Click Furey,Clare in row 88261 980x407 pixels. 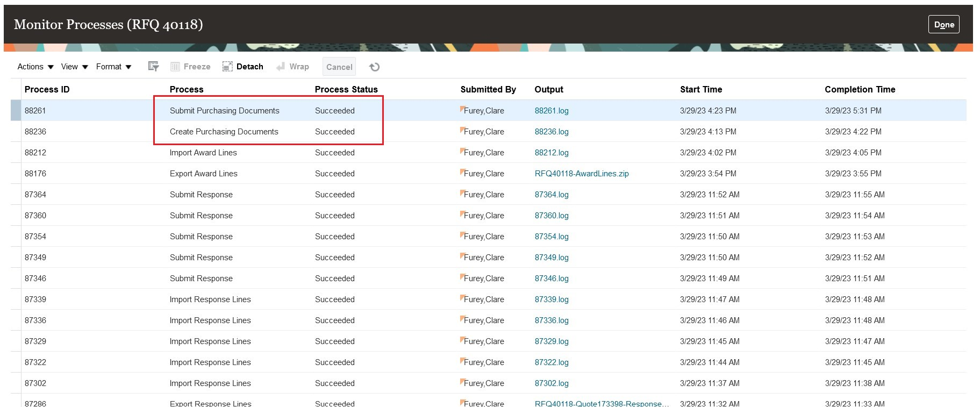[x=484, y=111]
